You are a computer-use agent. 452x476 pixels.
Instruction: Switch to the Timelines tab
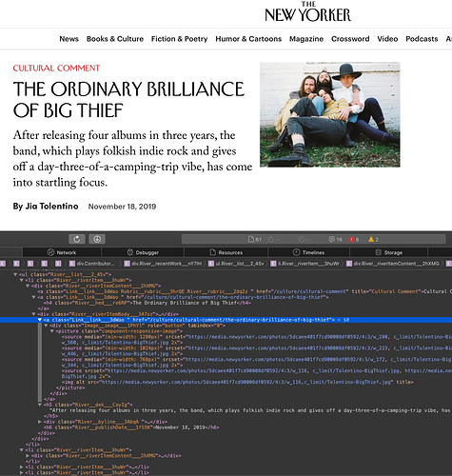click(308, 252)
